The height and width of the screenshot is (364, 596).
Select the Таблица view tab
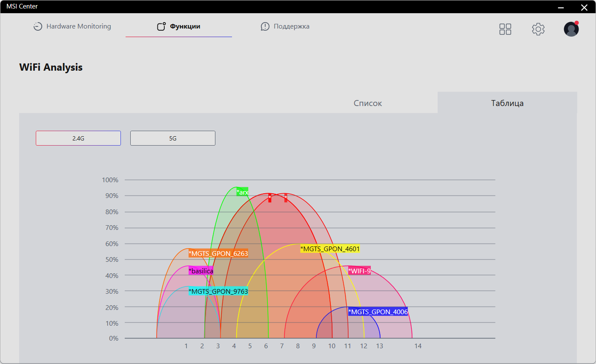click(507, 103)
